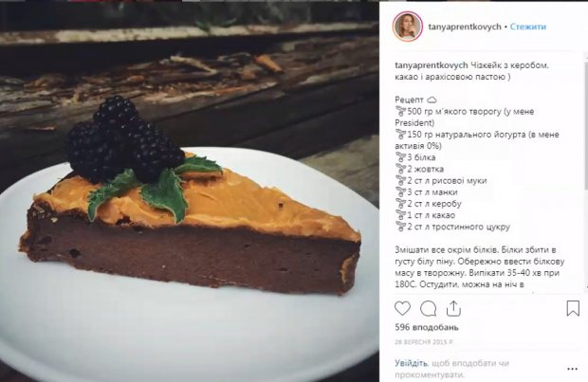Click the comment prompt text field area
The image size is (588, 382).
tap(451, 369)
